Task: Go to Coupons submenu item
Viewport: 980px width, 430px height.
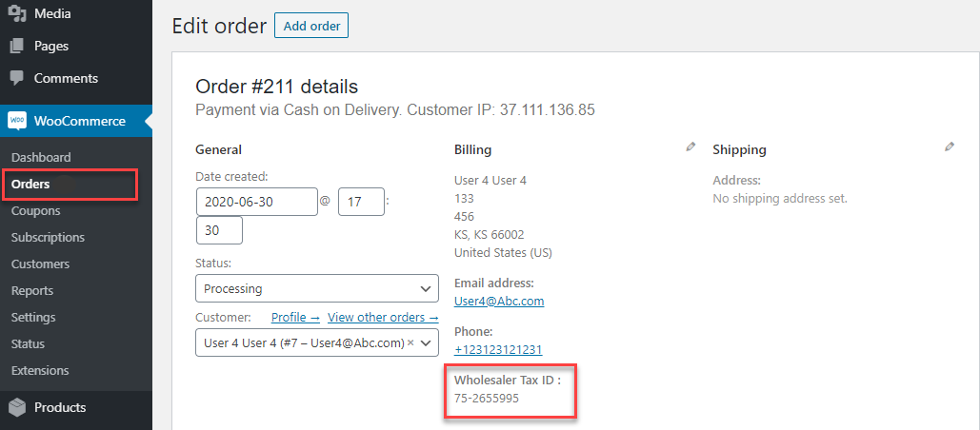Action: 35,210
